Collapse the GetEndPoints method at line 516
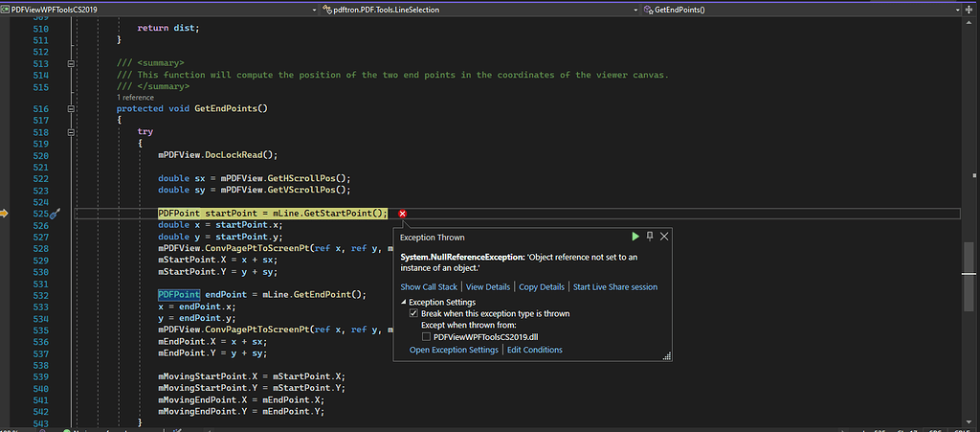The image size is (980, 432). click(71, 109)
